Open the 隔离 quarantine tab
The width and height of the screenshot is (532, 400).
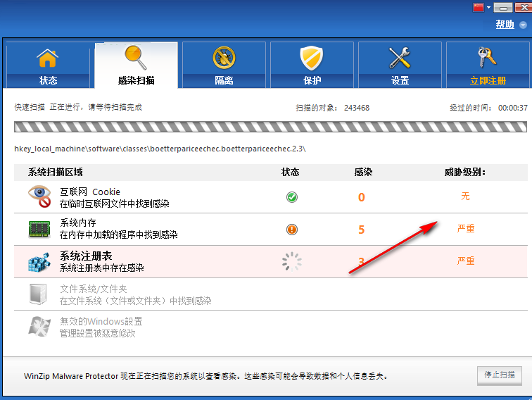pyautogui.click(x=224, y=65)
